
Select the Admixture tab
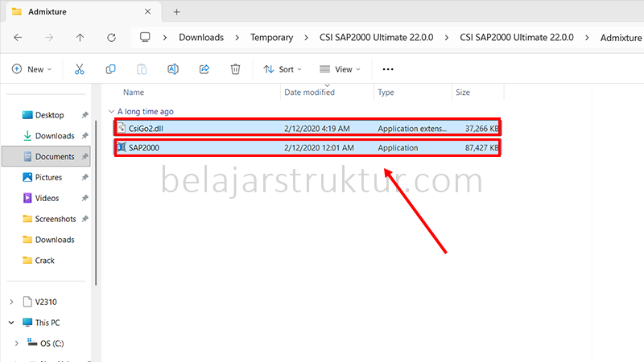[84, 12]
